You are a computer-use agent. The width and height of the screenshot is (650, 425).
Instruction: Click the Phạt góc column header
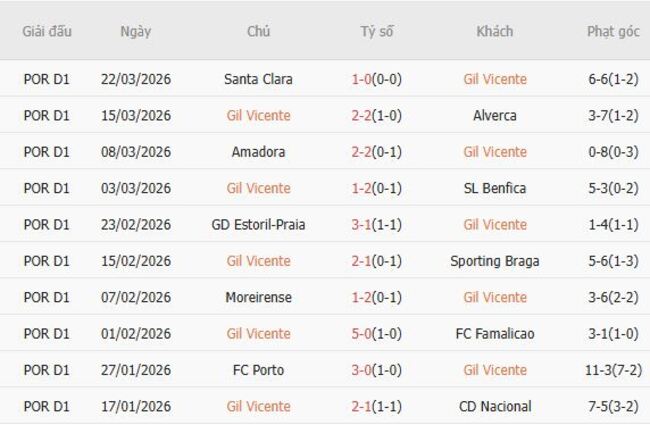tap(613, 31)
